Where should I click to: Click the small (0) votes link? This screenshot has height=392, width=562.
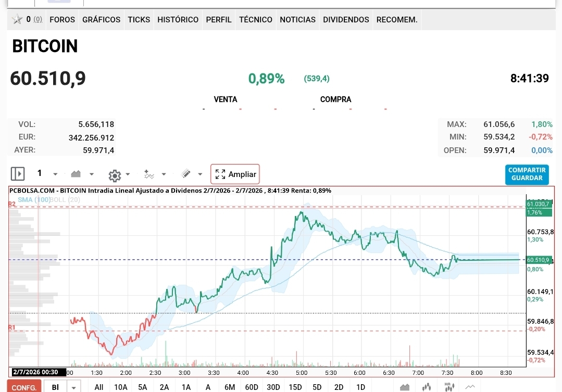pos(38,19)
